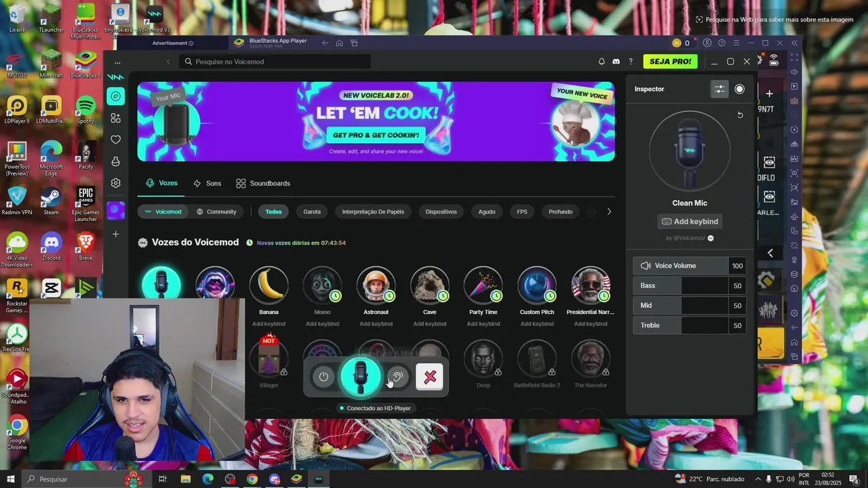Open favorites heart icon in Voicemod sidebar
868x488 pixels.
tap(115, 140)
